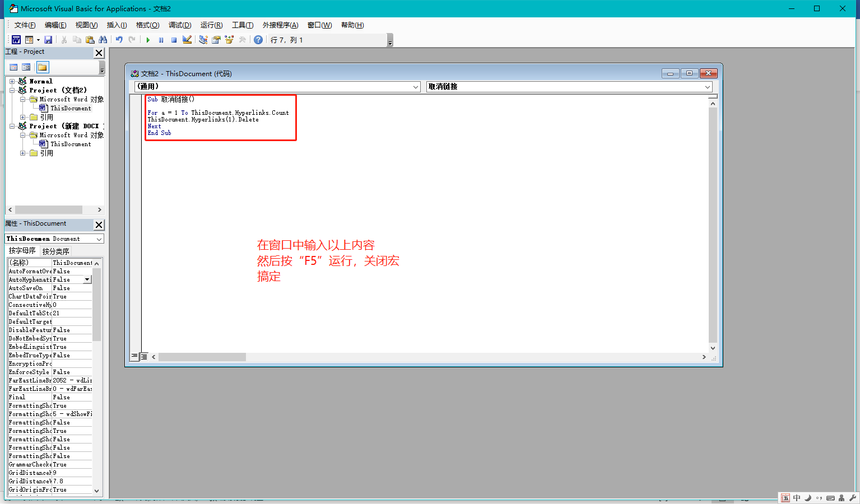Click the View Microsoft Word icon

click(x=16, y=40)
